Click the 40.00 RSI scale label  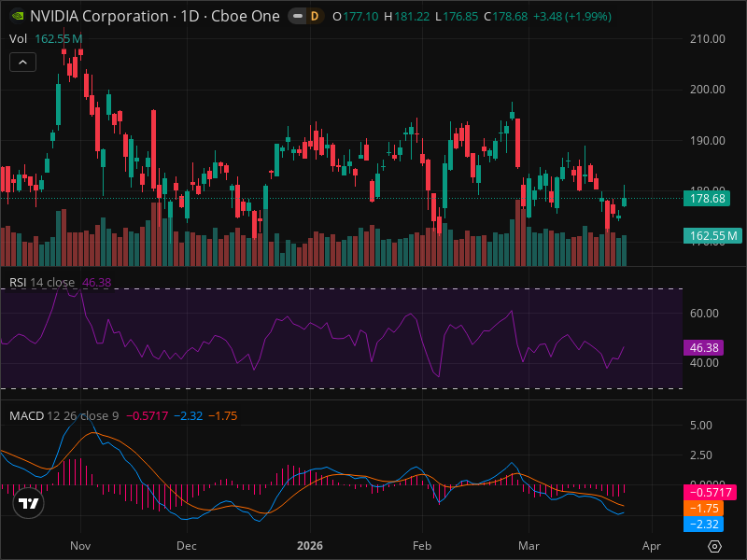[704, 363]
